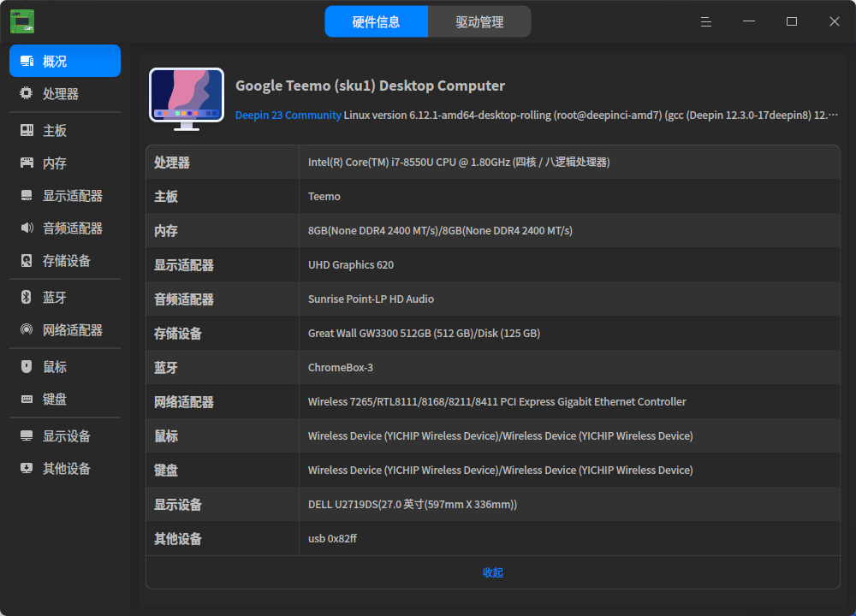This screenshot has width=856, height=616.
Task: Open 存储设备 label in the sidebar
Action: [67, 261]
